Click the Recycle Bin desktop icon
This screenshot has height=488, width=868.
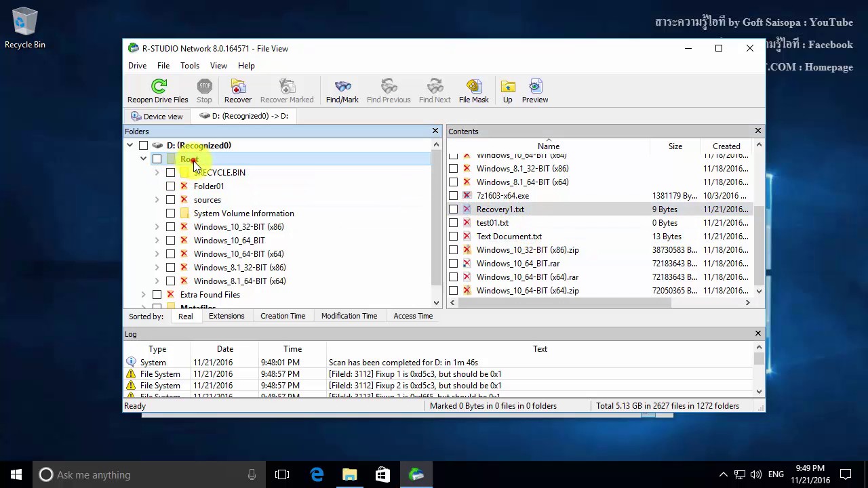click(x=25, y=28)
